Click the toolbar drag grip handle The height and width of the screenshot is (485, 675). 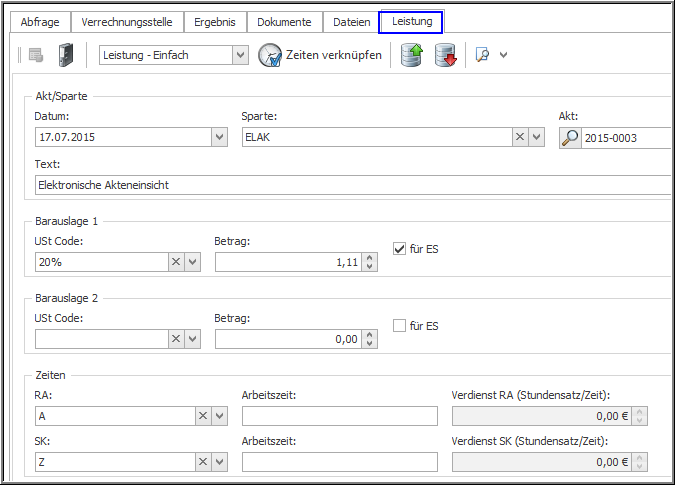coord(19,55)
